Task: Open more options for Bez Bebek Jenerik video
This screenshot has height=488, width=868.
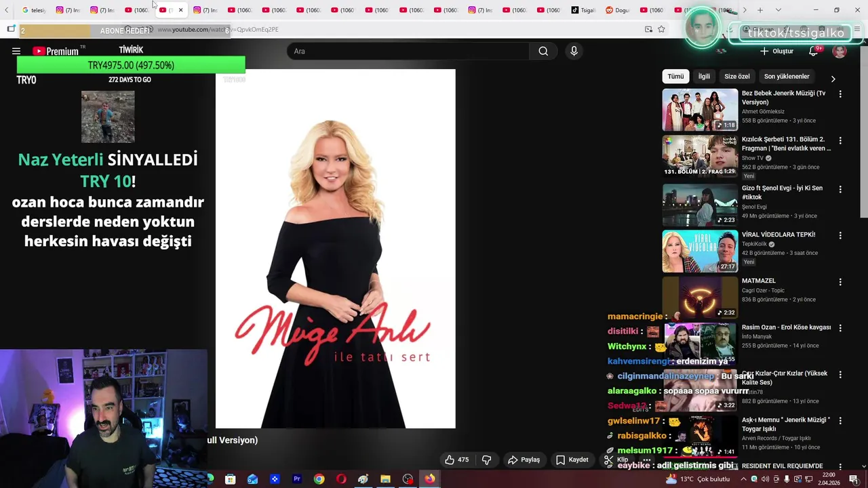Action: 840,94
